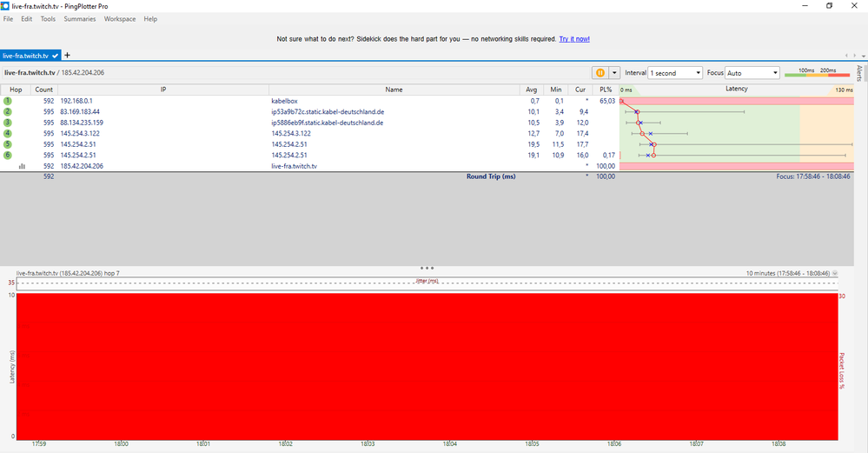Click the Hop column header
Image resolution: width=868 pixels, height=453 pixels.
click(16, 90)
